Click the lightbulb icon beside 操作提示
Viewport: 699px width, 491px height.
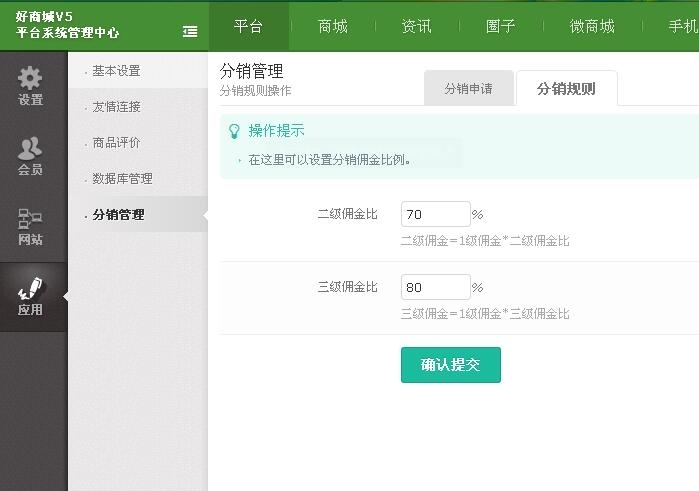(234, 131)
